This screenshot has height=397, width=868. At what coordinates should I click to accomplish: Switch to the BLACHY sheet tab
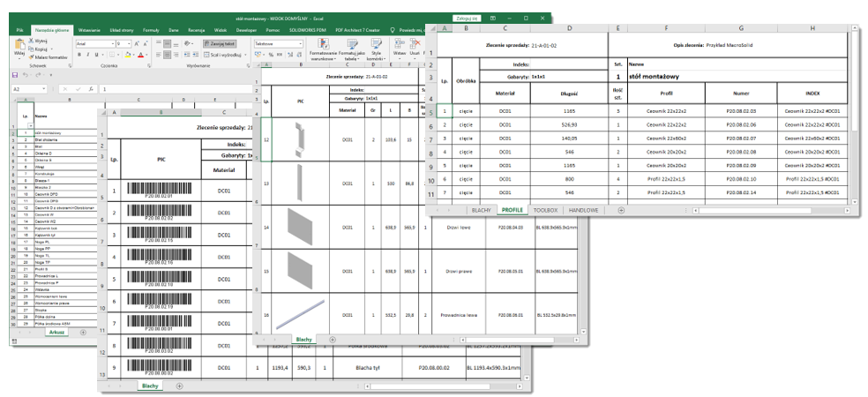pyautogui.click(x=481, y=210)
